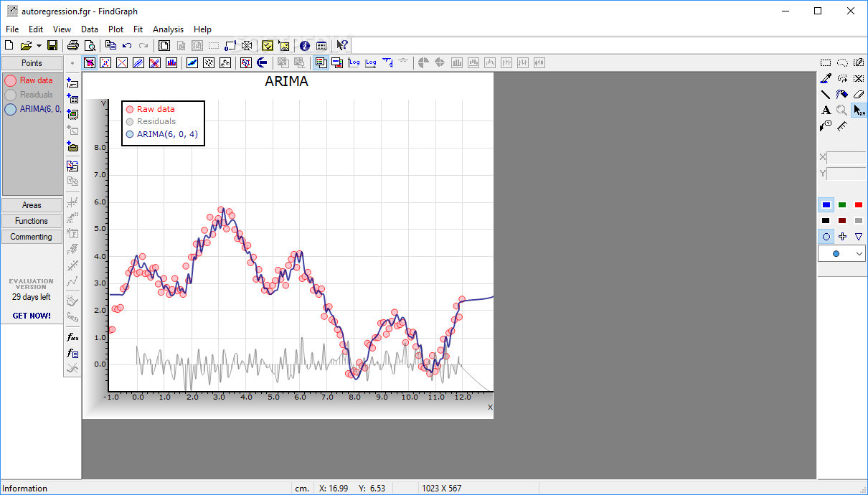Choose the black color swatch
The height and width of the screenshot is (495, 868).
(826, 221)
